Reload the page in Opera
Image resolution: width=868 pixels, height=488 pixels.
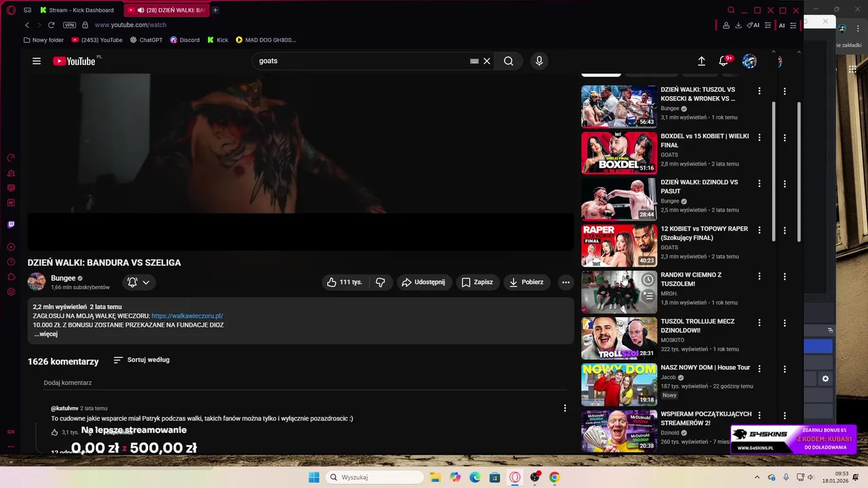[x=51, y=25]
